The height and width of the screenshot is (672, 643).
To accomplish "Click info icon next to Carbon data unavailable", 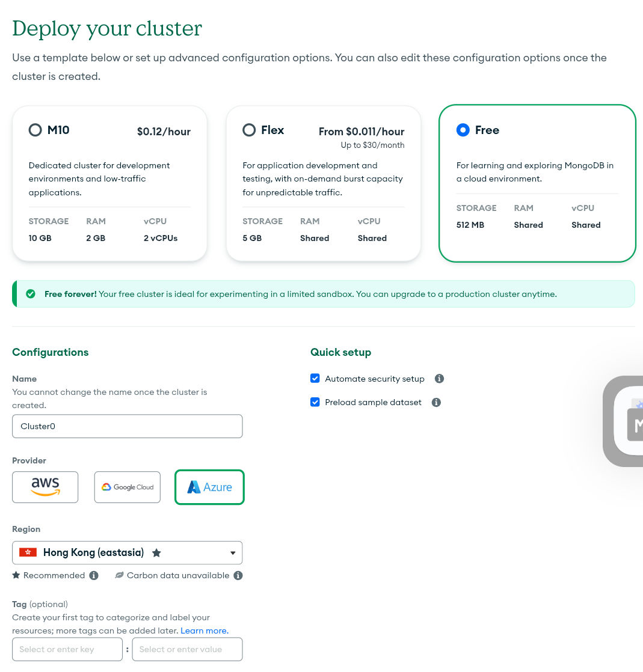I will pyautogui.click(x=238, y=575).
